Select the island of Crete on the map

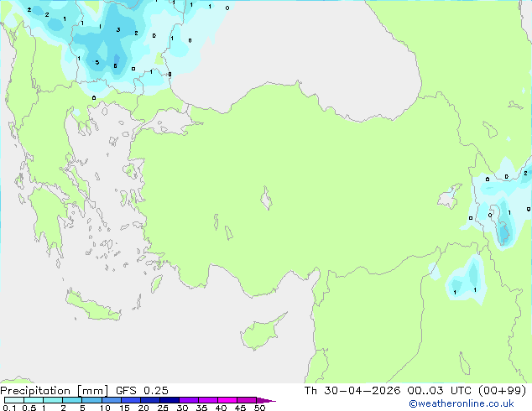coord(93,306)
